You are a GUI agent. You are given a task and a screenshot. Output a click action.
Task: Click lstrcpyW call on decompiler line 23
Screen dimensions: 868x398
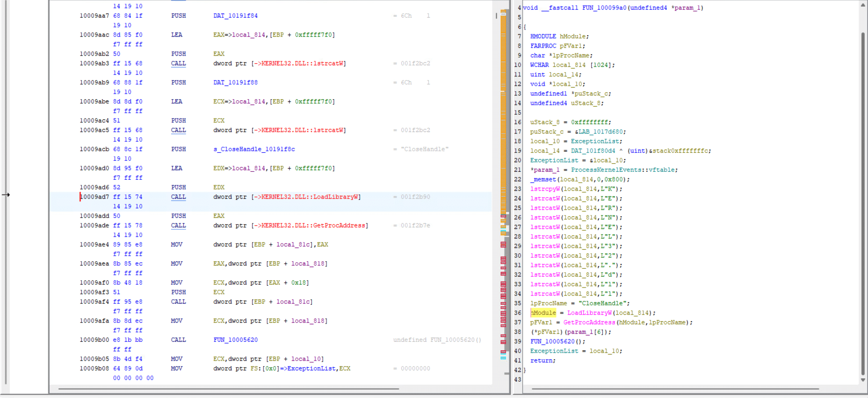coord(545,189)
